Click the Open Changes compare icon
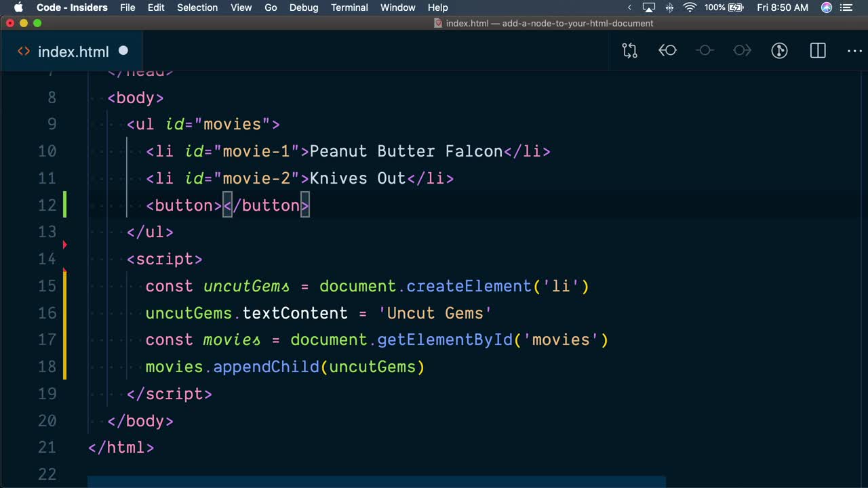Screen dimensions: 868x488 coord(629,51)
